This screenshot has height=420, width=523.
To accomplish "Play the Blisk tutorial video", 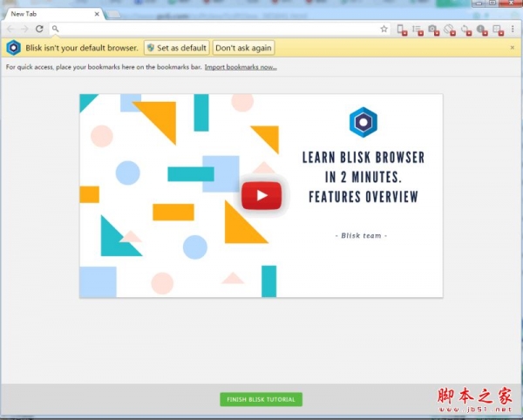I will [261, 196].
